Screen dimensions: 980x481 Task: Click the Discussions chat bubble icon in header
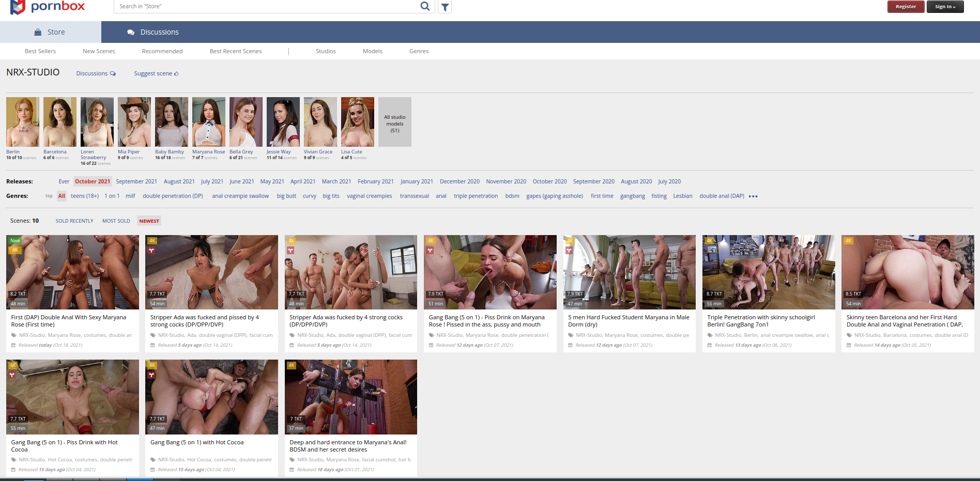pos(131,32)
